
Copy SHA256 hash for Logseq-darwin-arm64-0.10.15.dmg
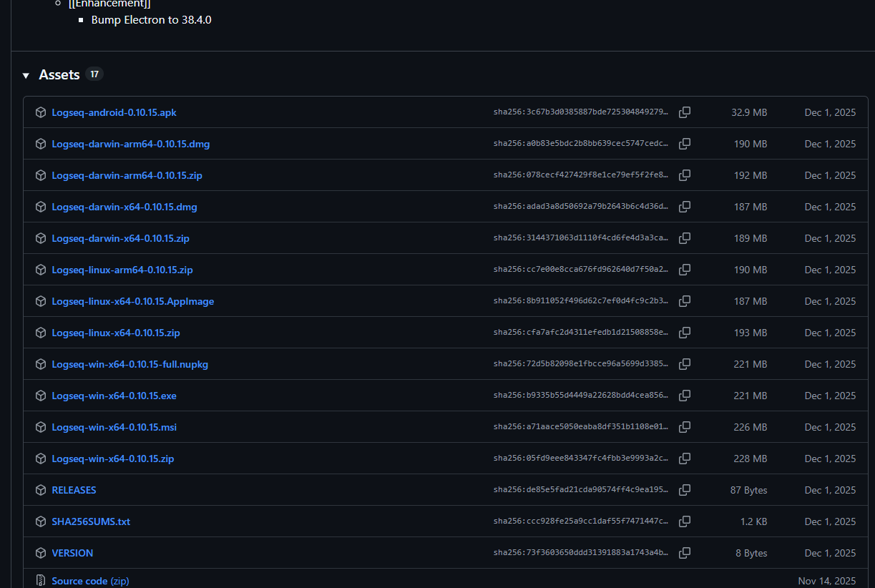pyautogui.click(x=685, y=144)
